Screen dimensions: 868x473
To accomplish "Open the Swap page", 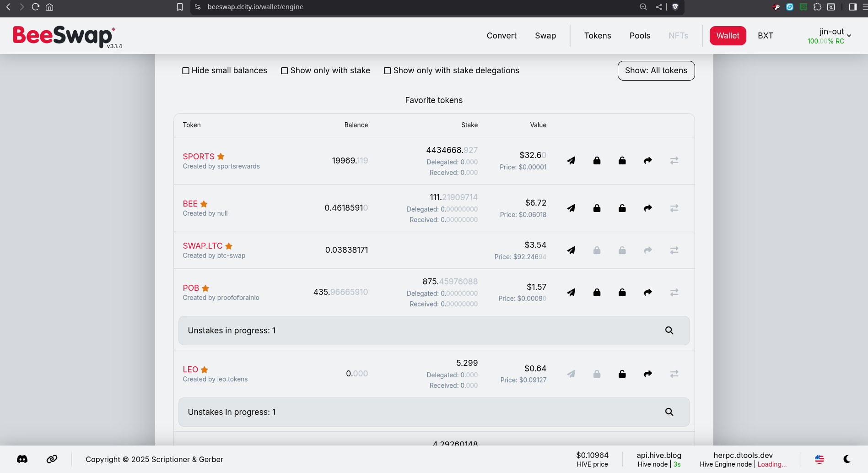I will (x=545, y=36).
